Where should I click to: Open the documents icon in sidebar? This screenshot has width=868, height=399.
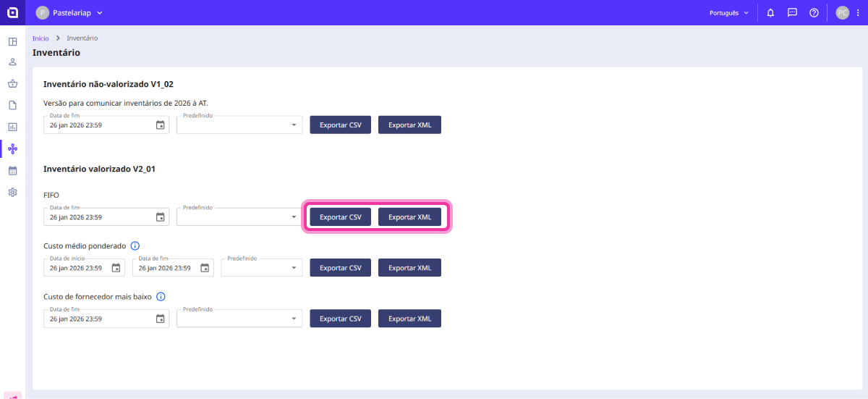(12, 106)
